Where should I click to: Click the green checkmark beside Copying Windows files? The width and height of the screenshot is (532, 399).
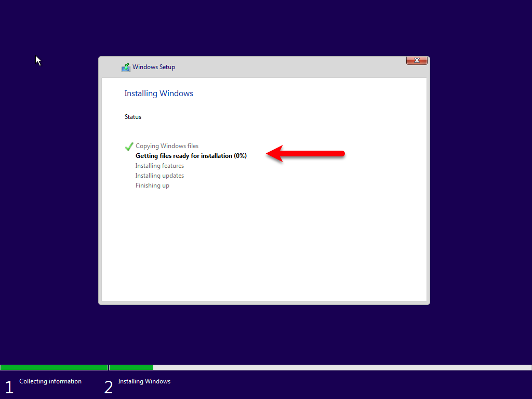point(129,147)
